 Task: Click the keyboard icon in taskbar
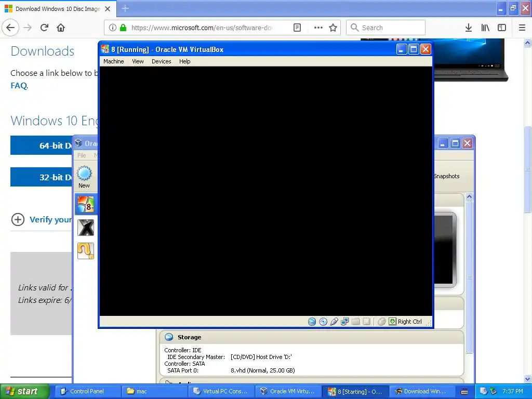(x=464, y=392)
